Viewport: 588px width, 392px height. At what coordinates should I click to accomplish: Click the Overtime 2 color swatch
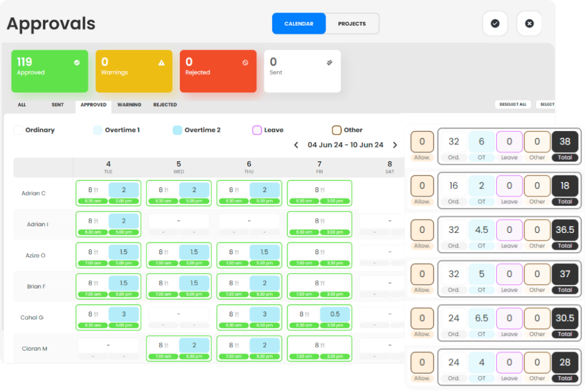[178, 130]
